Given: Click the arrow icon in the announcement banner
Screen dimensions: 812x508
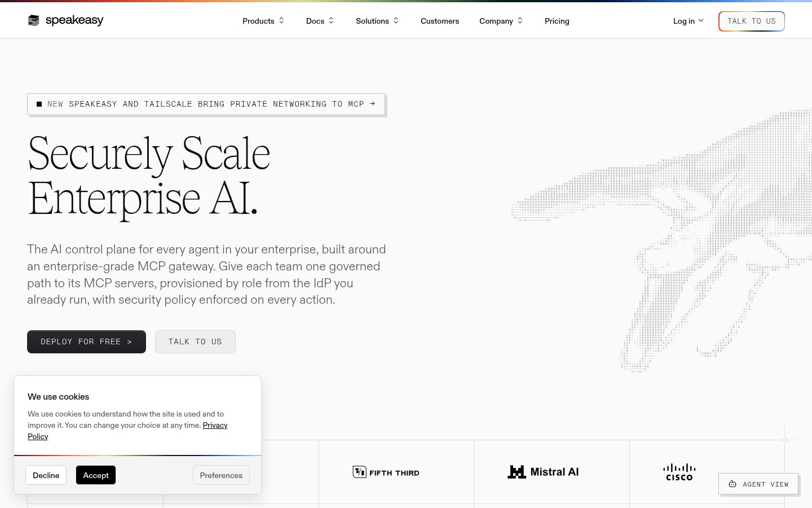Looking at the screenshot, I should click(x=372, y=104).
